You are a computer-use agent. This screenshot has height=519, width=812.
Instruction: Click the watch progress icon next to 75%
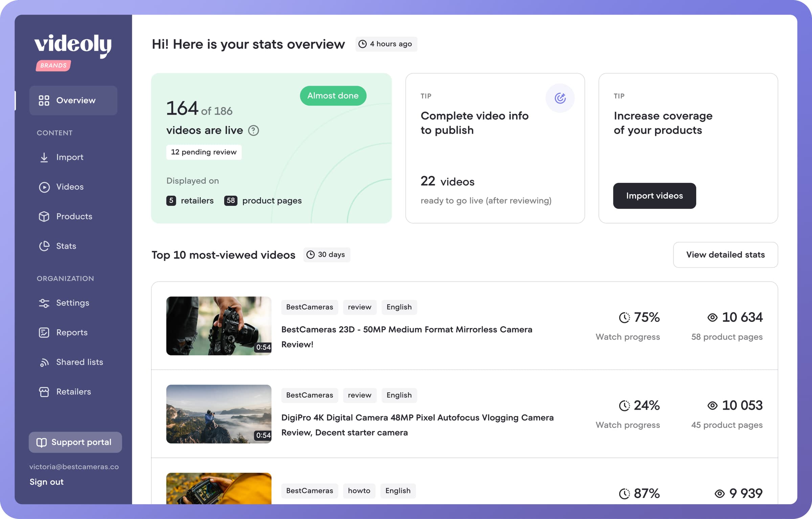[624, 318]
